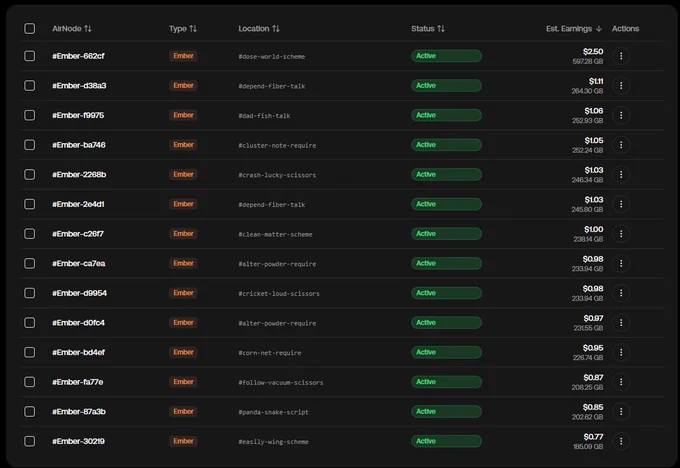Viewport: 680px width, 468px height.
Task: Click the $0.77 earnings value
Action: click(x=593, y=437)
